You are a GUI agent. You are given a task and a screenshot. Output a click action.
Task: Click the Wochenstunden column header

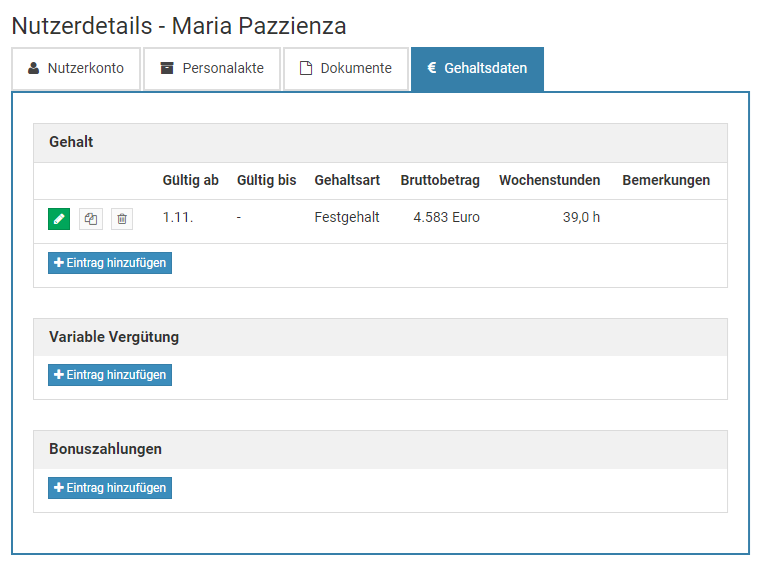(549, 181)
